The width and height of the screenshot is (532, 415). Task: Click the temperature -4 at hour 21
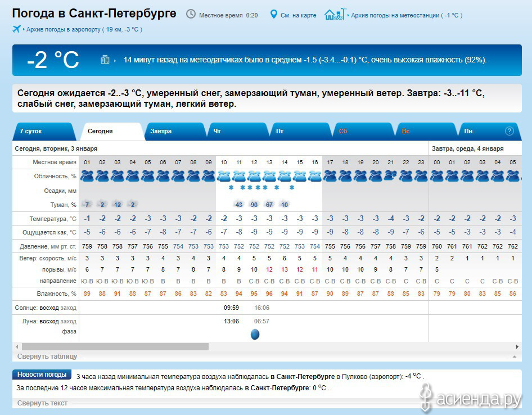pos(390,219)
